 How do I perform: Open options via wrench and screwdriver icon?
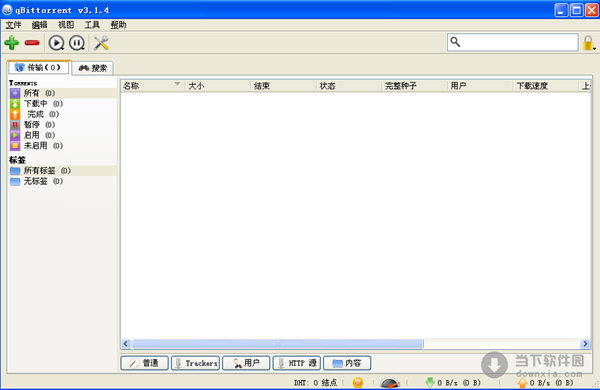(x=101, y=43)
